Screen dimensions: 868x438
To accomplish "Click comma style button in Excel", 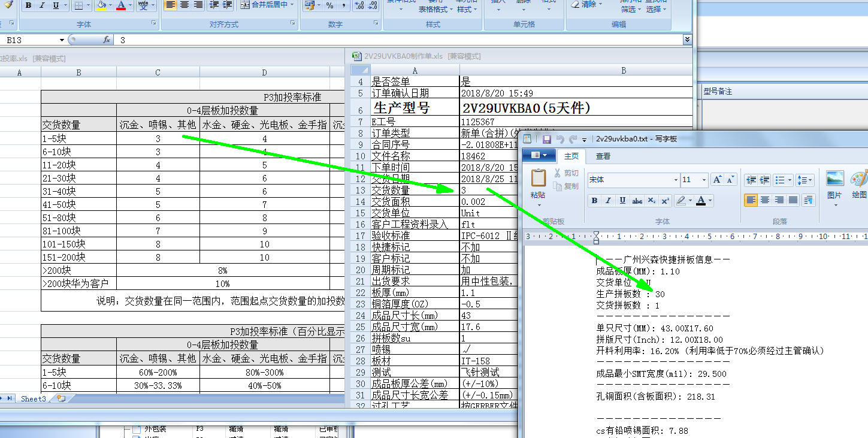I will (343, 5).
